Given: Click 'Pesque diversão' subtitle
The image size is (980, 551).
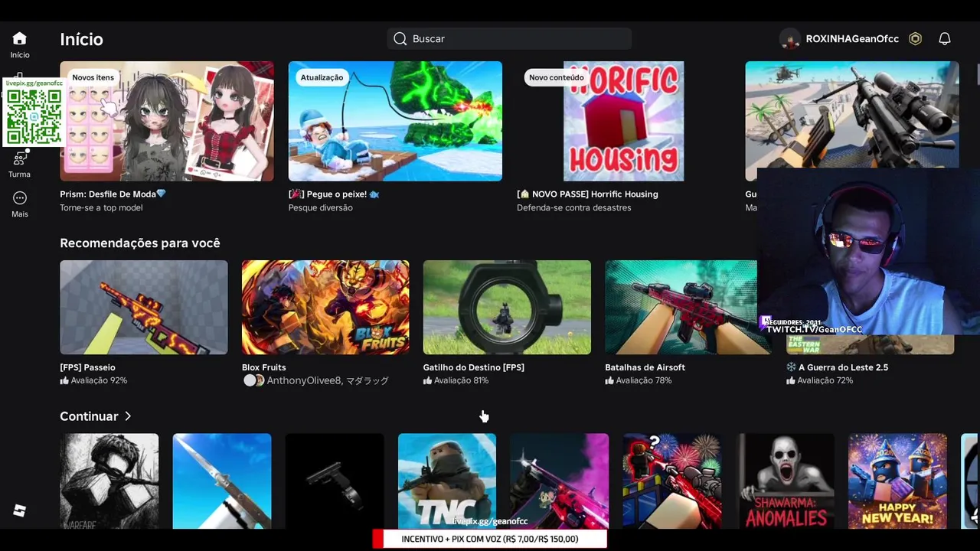Looking at the screenshot, I should (320, 208).
